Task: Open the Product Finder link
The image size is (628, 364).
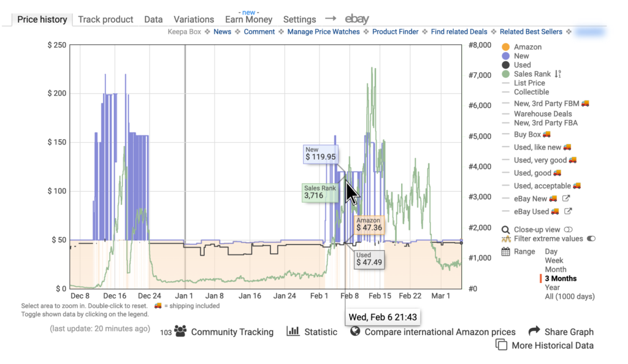Action: tap(395, 31)
